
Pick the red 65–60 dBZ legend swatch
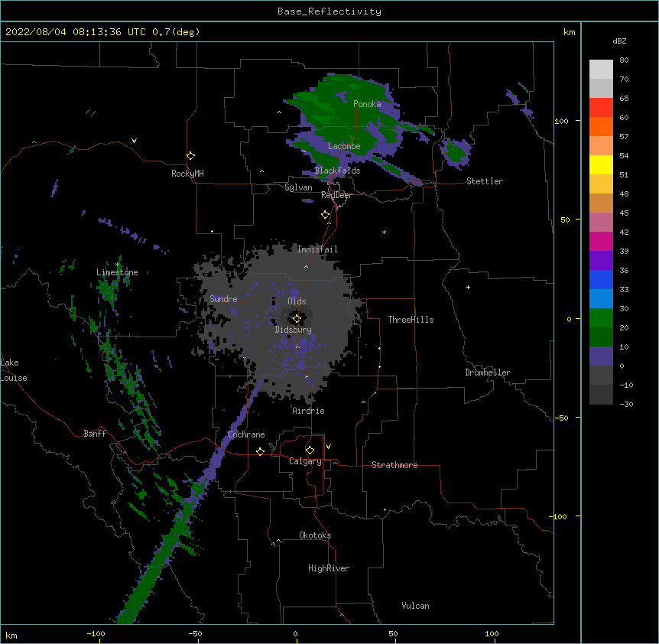[601, 108]
